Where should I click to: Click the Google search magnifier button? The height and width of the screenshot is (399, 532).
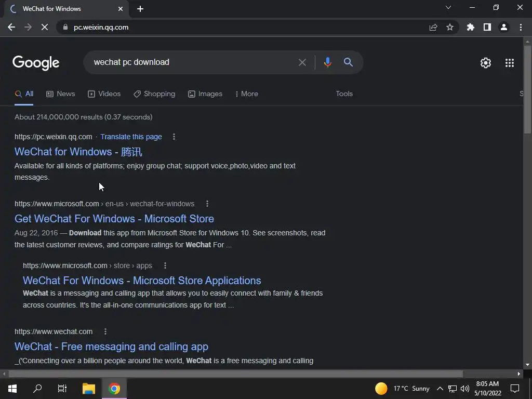(348, 62)
